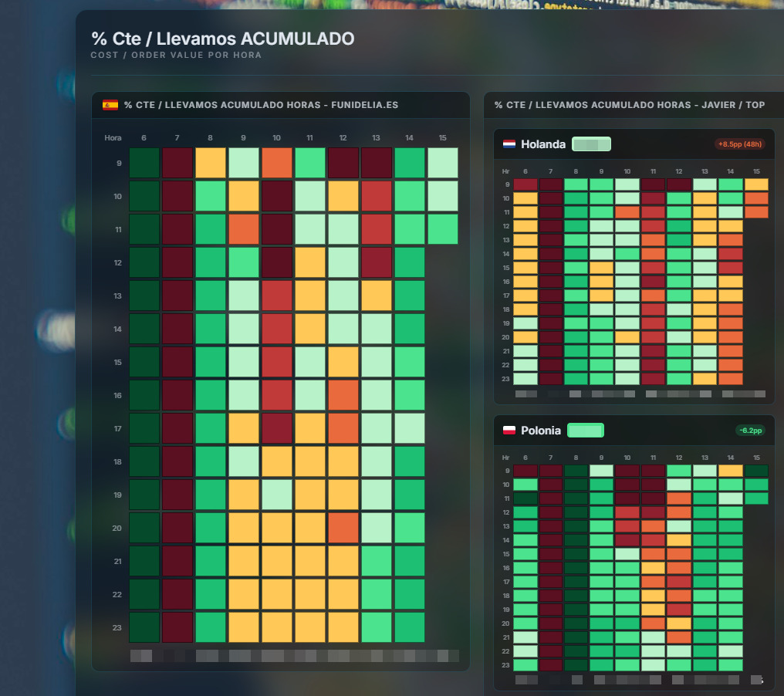Image resolution: width=784 pixels, height=696 pixels.
Task: Click the Netherlands flag next to Holanda
Action: coord(509,144)
